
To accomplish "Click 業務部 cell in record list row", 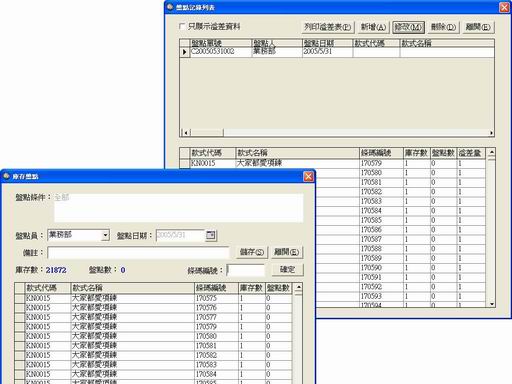I will coord(277,52).
